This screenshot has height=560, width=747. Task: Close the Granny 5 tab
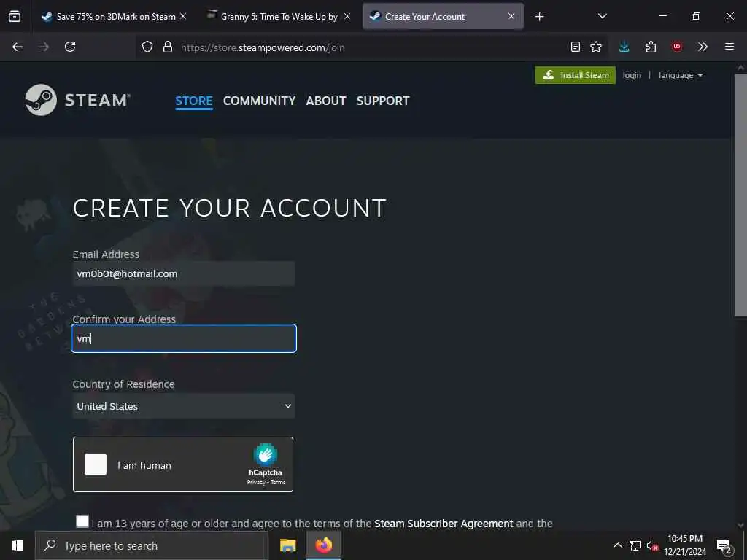tap(347, 16)
